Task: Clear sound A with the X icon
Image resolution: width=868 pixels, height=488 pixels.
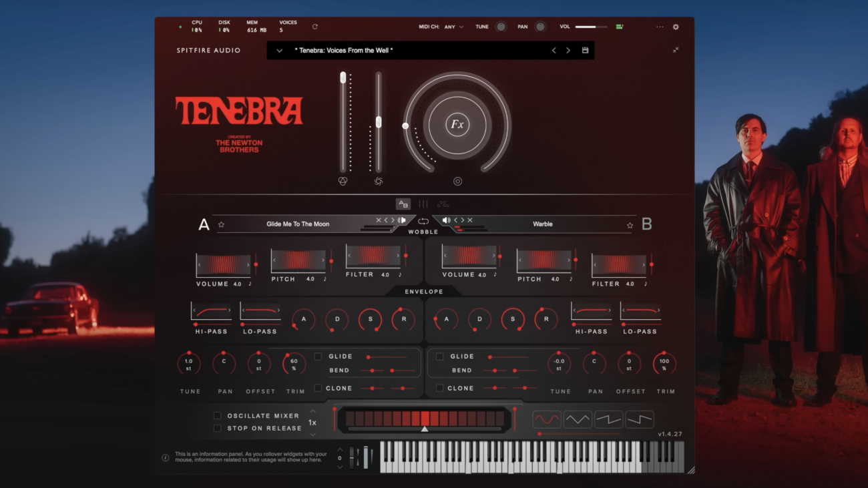Action: (x=379, y=220)
